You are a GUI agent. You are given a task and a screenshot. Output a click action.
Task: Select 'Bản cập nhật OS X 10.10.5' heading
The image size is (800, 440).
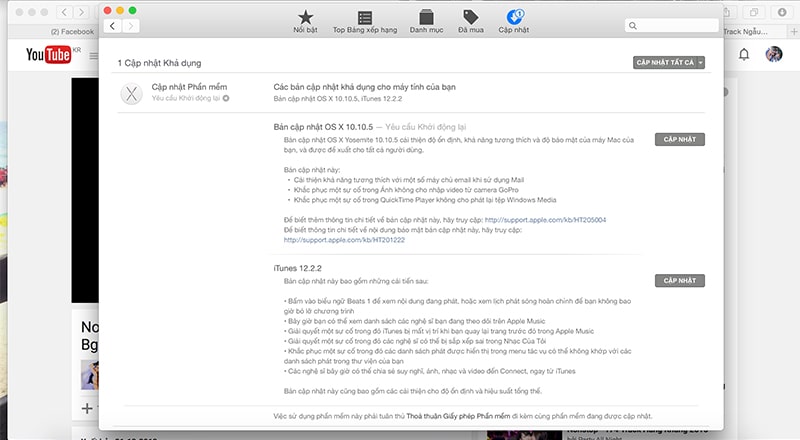(x=323, y=127)
